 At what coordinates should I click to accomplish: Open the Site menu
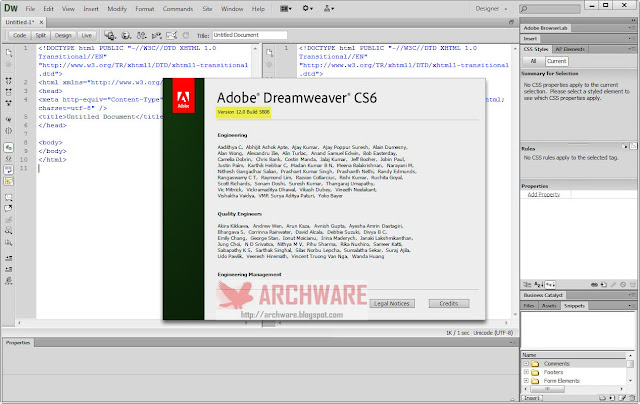tap(207, 9)
